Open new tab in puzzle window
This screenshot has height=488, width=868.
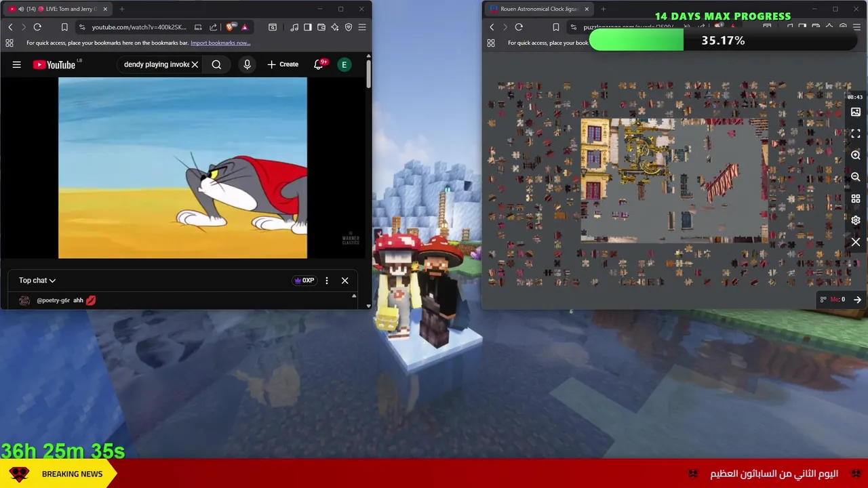coord(604,9)
